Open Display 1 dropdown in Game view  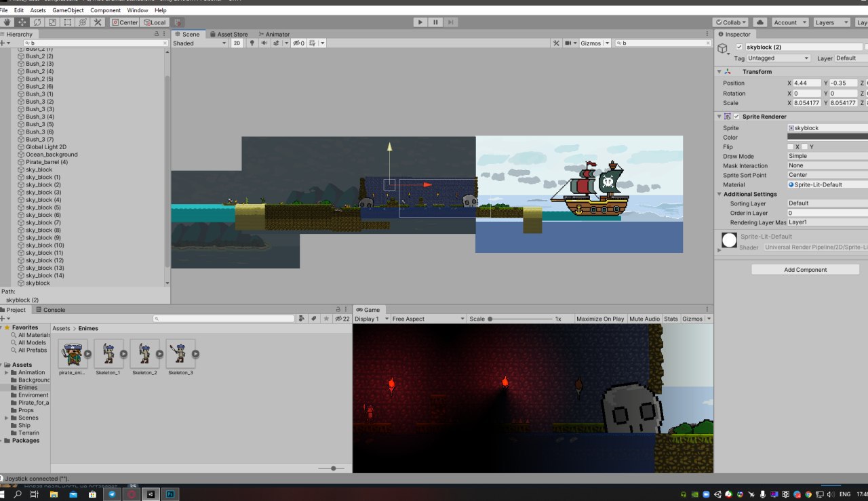372,319
